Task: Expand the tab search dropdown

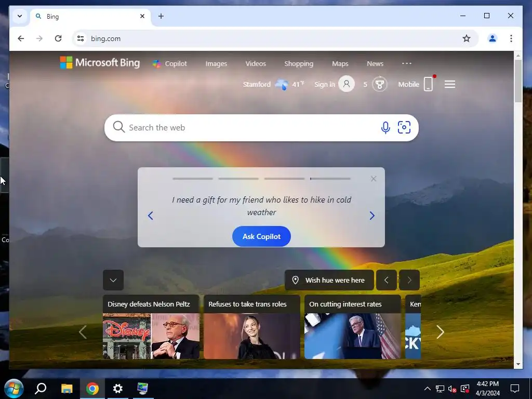Action: pyautogui.click(x=20, y=16)
